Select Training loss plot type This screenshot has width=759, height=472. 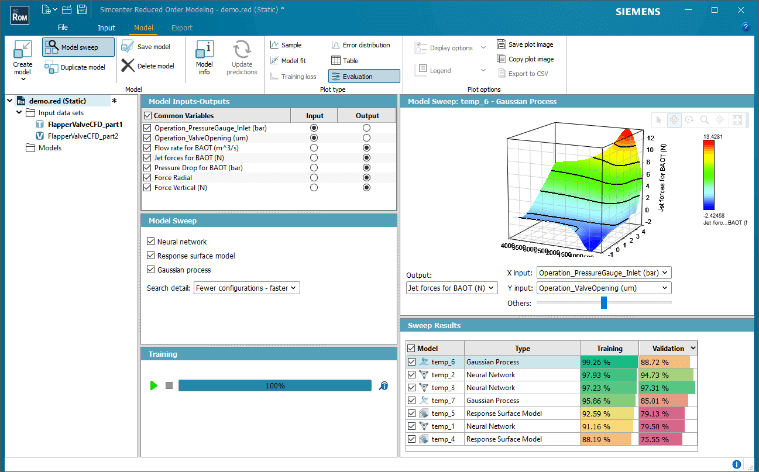click(293, 76)
